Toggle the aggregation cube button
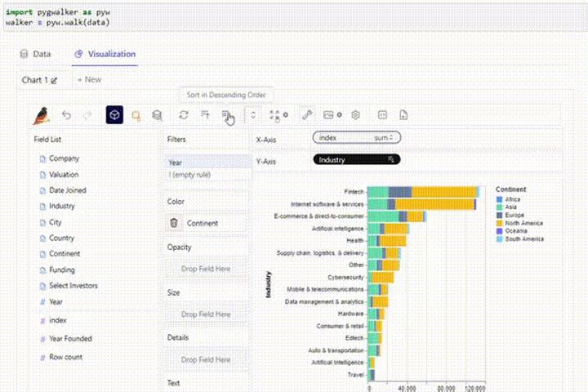Viewport: 588px width, 392px height. click(114, 115)
